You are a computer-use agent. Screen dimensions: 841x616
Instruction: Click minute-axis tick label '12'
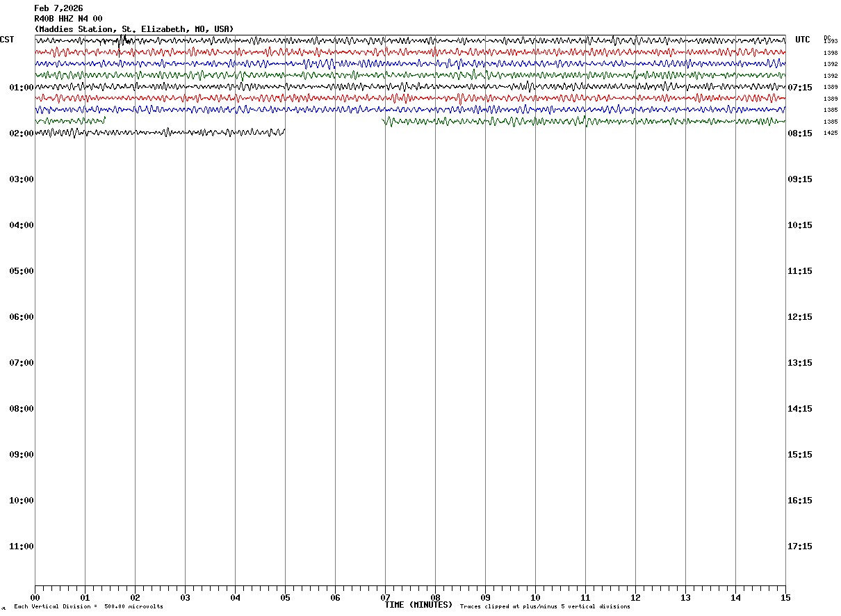click(635, 598)
